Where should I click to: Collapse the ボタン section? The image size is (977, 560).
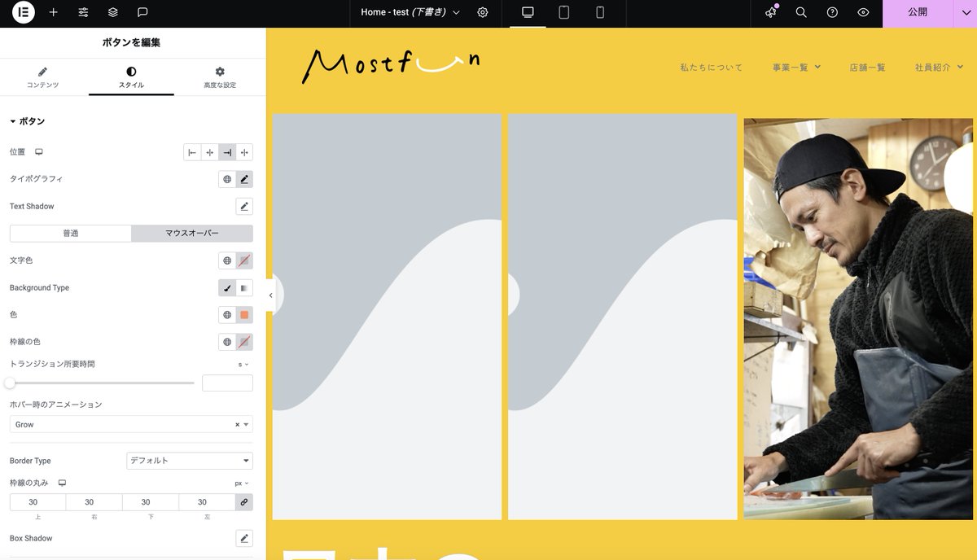tap(27, 121)
